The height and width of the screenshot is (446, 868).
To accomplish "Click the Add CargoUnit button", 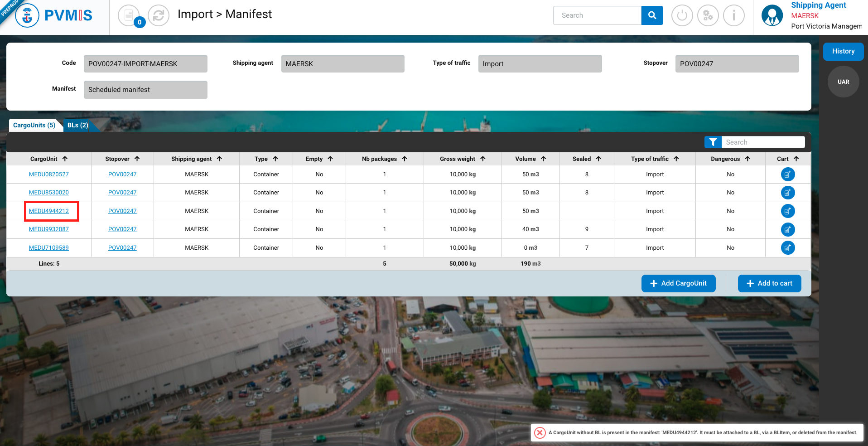I will pyautogui.click(x=678, y=283).
